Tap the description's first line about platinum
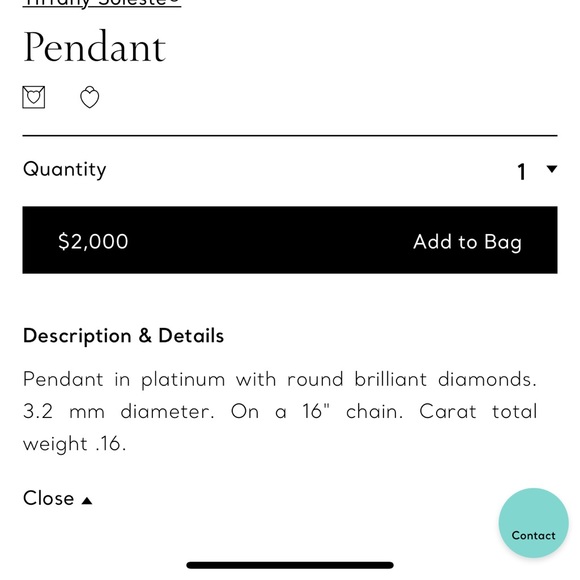This screenshot has width=580, height=580. (x=280, y=380)
